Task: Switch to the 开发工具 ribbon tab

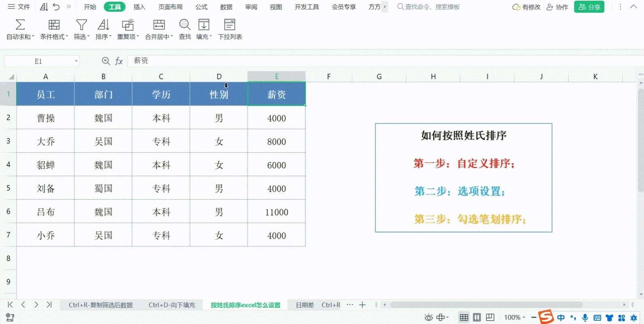Action: coord(307,7)
